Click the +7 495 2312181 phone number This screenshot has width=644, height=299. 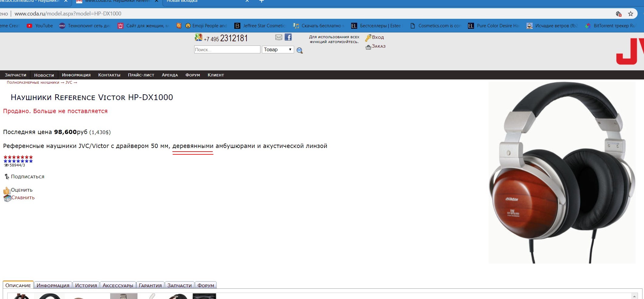coord(226,38)
